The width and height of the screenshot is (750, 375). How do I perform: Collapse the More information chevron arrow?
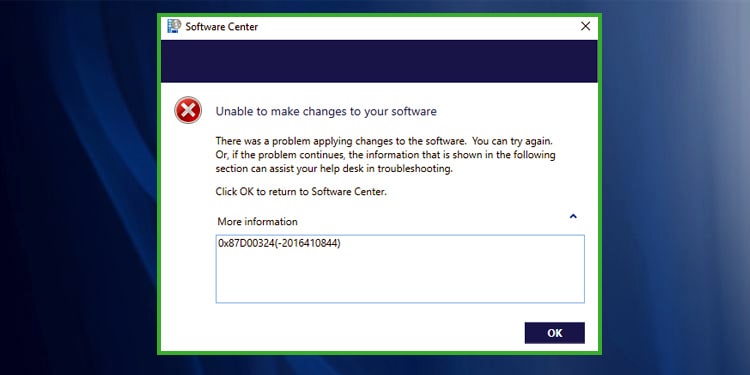click(573, 217)
